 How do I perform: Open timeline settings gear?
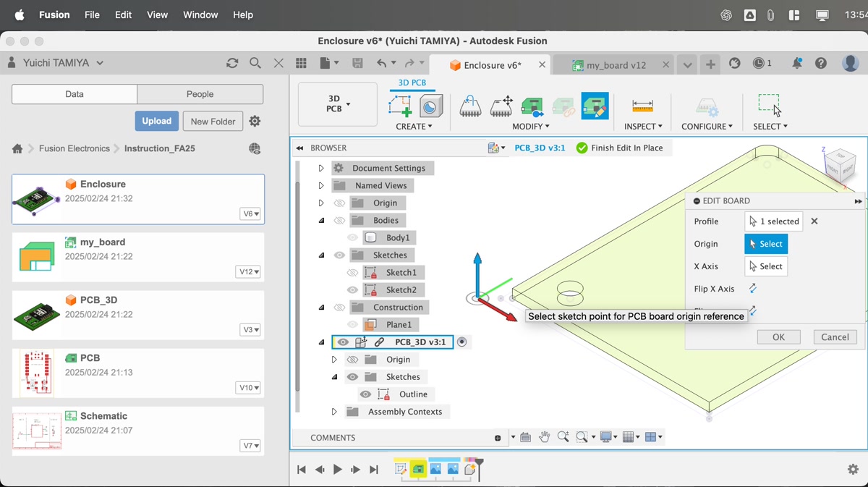(x=853, y=470)
